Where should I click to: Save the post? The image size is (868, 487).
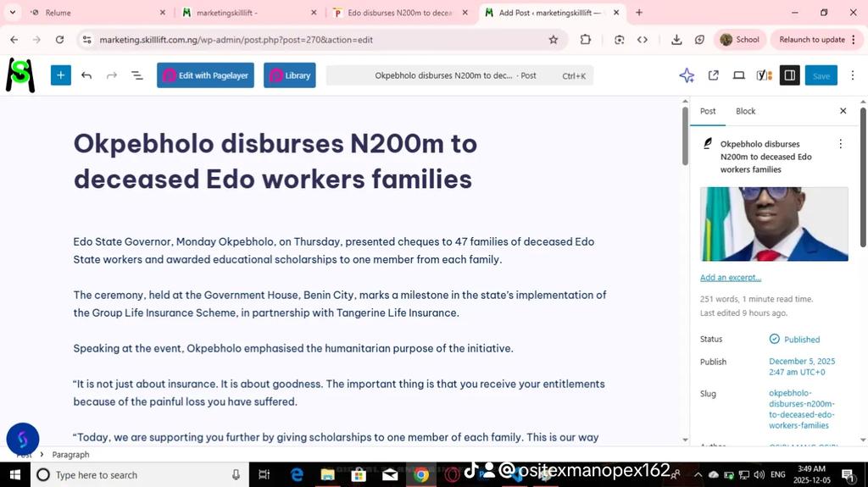click(821, 75)
